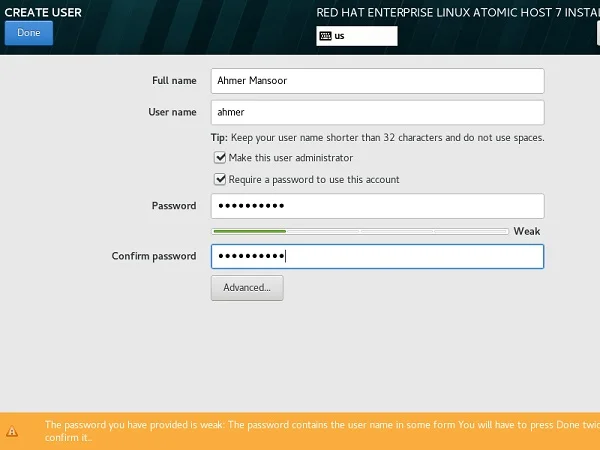This screenshot has width=600, height=450.
Task: Click the Red Hat Enterprise Linux installer title
Action: 458,13
